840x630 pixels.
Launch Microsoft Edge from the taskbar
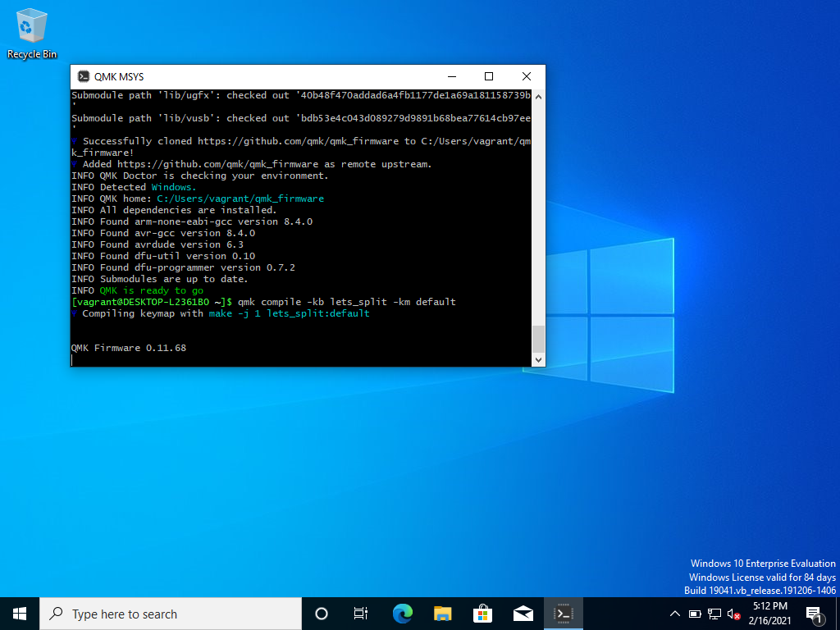402,614
